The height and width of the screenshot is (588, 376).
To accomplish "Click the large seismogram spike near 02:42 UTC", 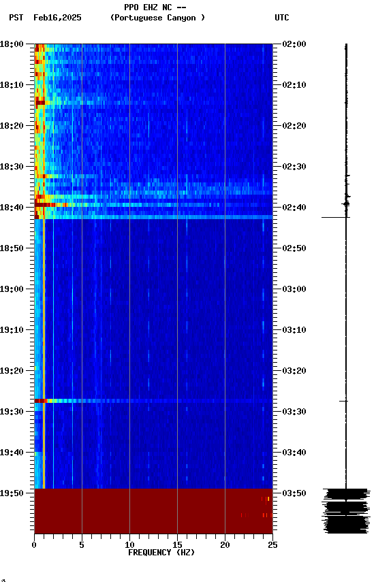I will coord(336,218).
